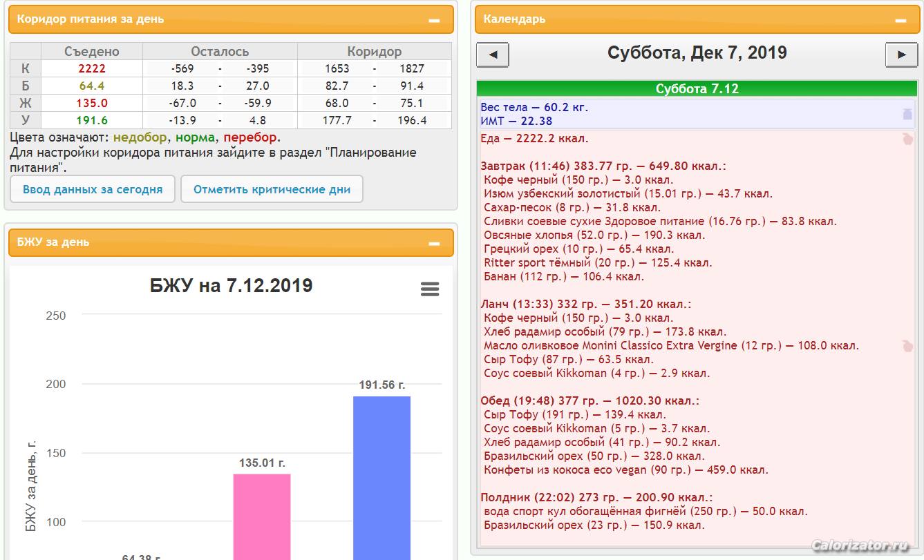Collapse the Календарь panel

point(901,20)
